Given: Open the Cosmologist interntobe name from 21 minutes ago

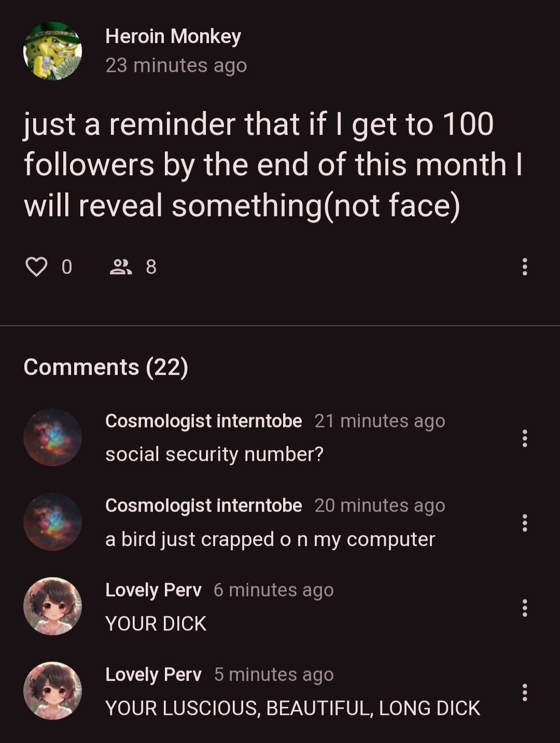Looking at the screenshot, I should (203, 421).
